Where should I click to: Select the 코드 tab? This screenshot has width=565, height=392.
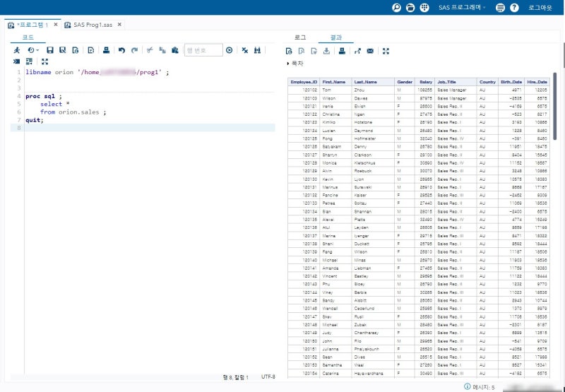pyautogui.click(x=28, y=37)
